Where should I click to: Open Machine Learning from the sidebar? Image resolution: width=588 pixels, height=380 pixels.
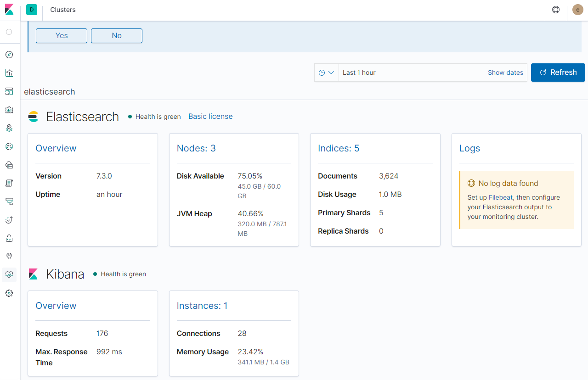click(9, 146)
